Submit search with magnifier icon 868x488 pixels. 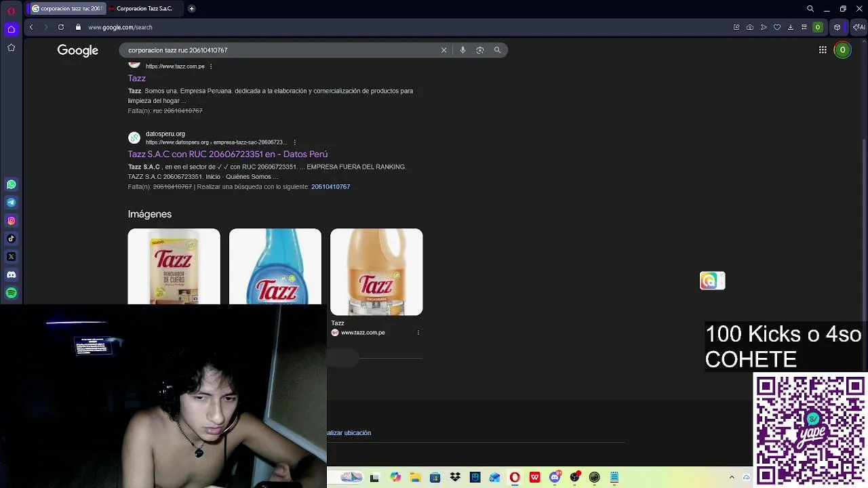497,50
